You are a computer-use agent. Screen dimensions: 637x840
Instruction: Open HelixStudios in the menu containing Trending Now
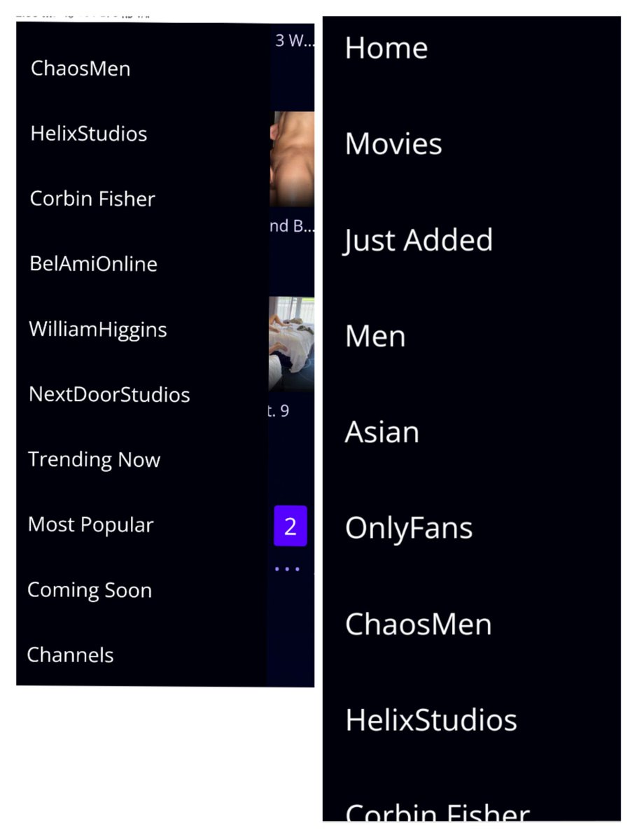coord(89,134)
